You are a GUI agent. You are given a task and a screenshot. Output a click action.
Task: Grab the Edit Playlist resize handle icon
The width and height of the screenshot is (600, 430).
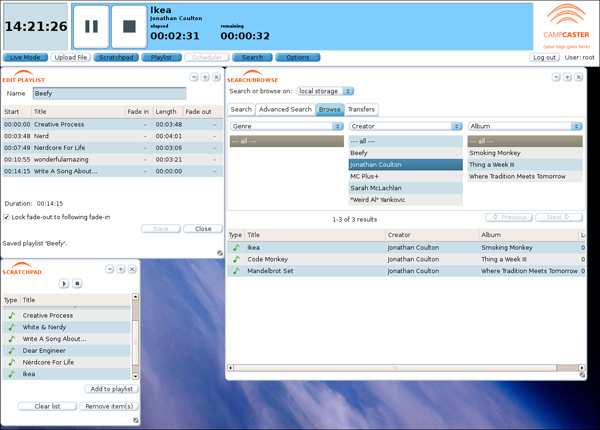[220, 253]
